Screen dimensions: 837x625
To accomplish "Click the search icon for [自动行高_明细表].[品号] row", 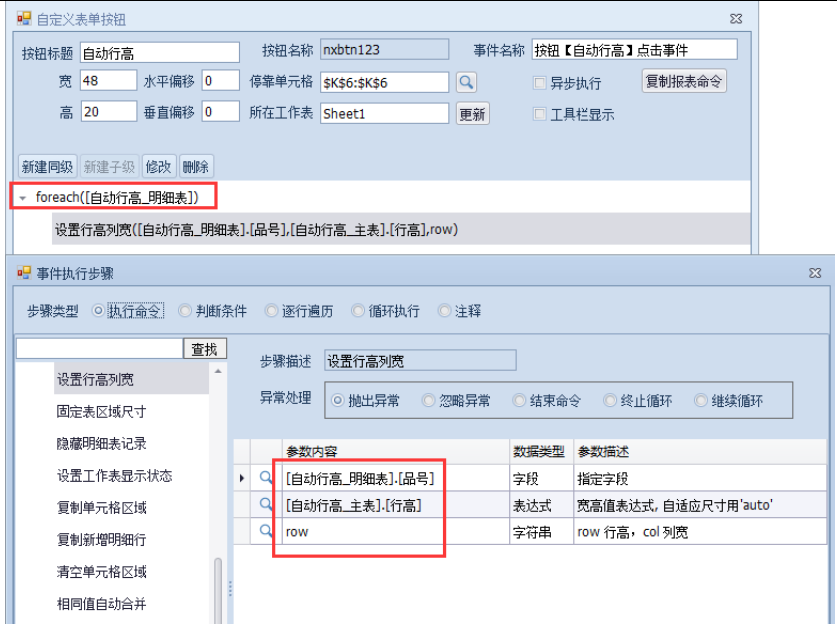I will [266, 478].
